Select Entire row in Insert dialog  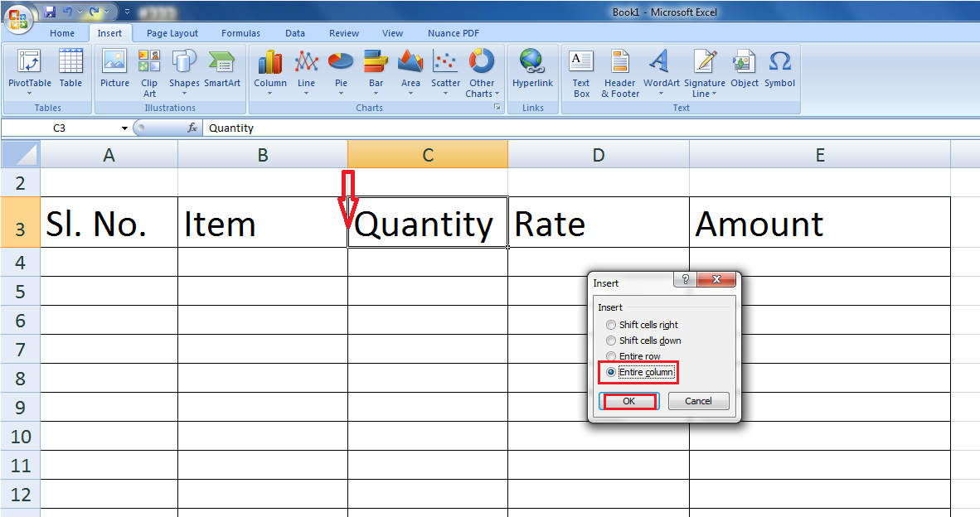(611, 355)
